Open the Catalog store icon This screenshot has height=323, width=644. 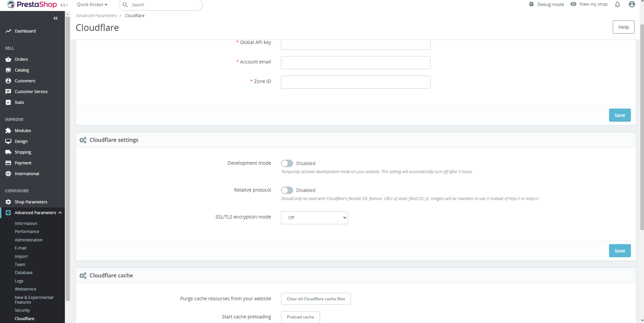tap(8, 70)
